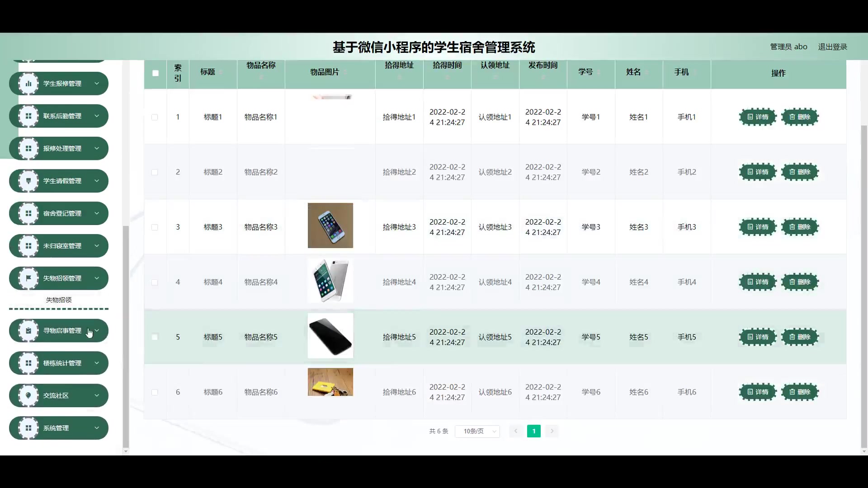Open the 报修处理管理 menu
Viewport: 868px width, 488px height.
[62, 149]
